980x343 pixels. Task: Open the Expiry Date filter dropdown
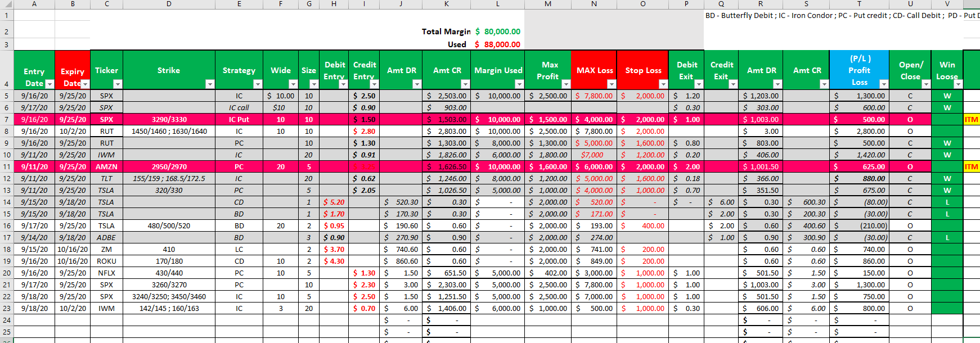[x=84, y=84]
